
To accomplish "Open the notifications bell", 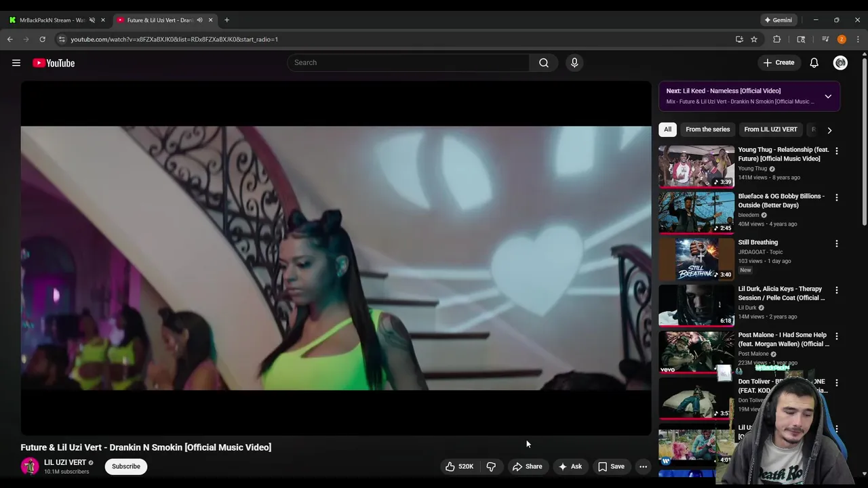I will pyautogui.click(x=814, y=62).
